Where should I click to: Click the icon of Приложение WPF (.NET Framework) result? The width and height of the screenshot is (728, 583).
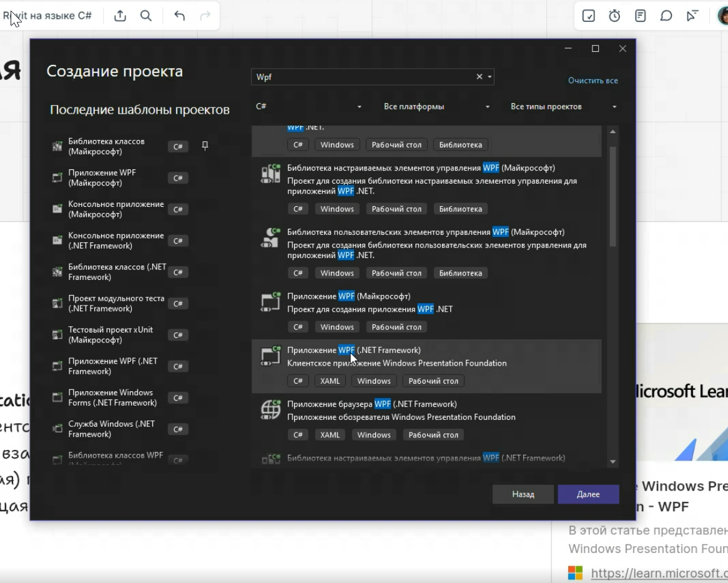click(x=270, y=356)
